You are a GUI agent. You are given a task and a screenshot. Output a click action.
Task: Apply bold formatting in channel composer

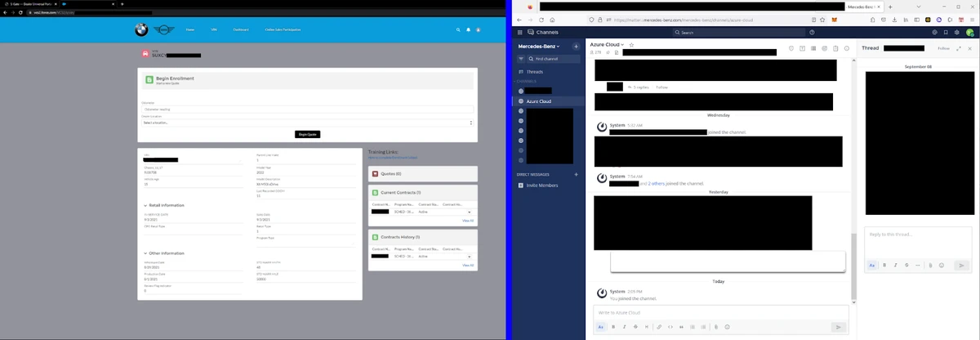pyautogui.click(x=612, y=327)
